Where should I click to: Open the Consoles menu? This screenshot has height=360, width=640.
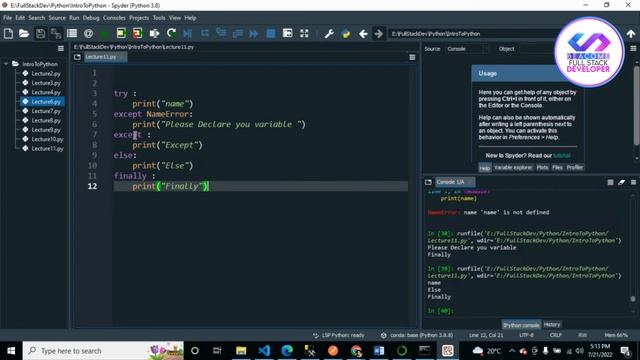tap(114, 18)
